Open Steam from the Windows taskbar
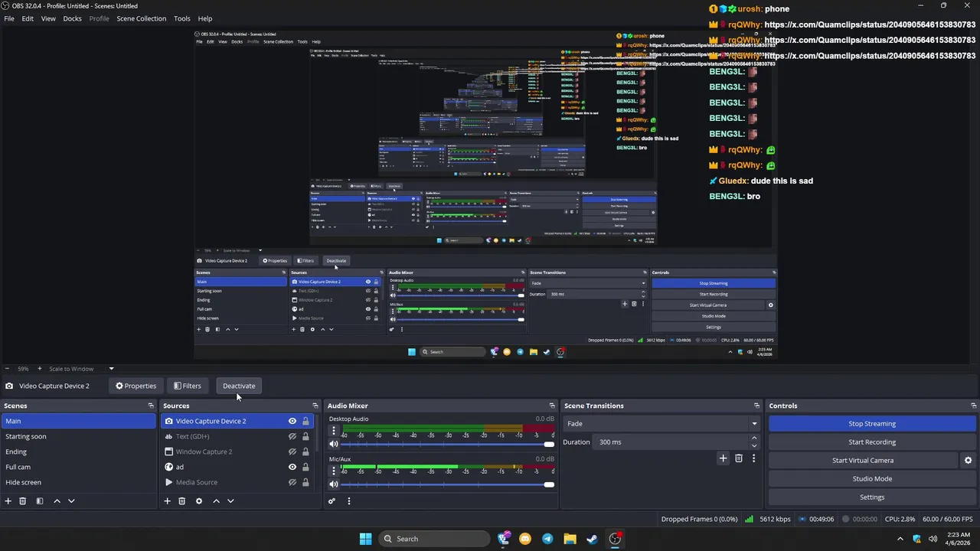The image size is (980, 551). [592, 539]
